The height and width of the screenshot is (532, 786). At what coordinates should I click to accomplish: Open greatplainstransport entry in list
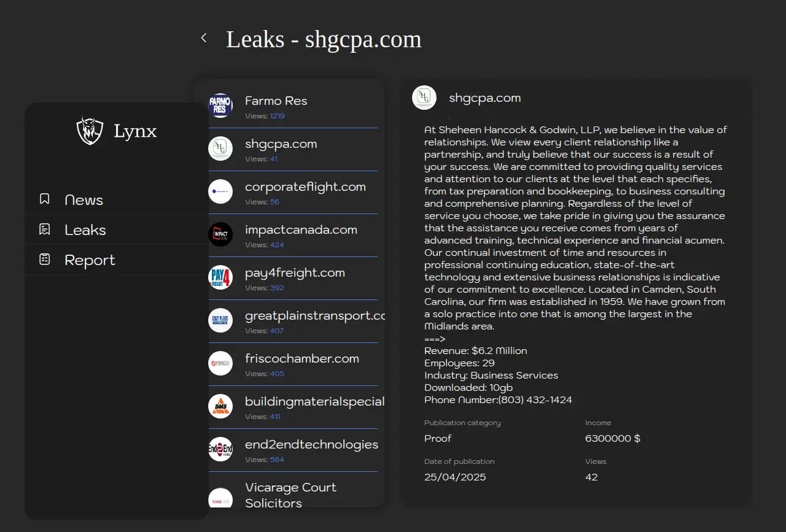click(x=314, y=316)
